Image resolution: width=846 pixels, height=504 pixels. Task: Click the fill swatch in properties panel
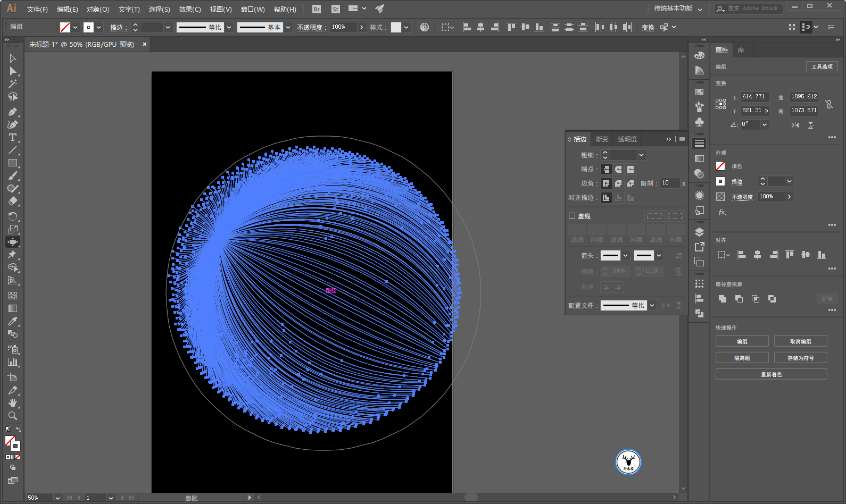point(720,166)
